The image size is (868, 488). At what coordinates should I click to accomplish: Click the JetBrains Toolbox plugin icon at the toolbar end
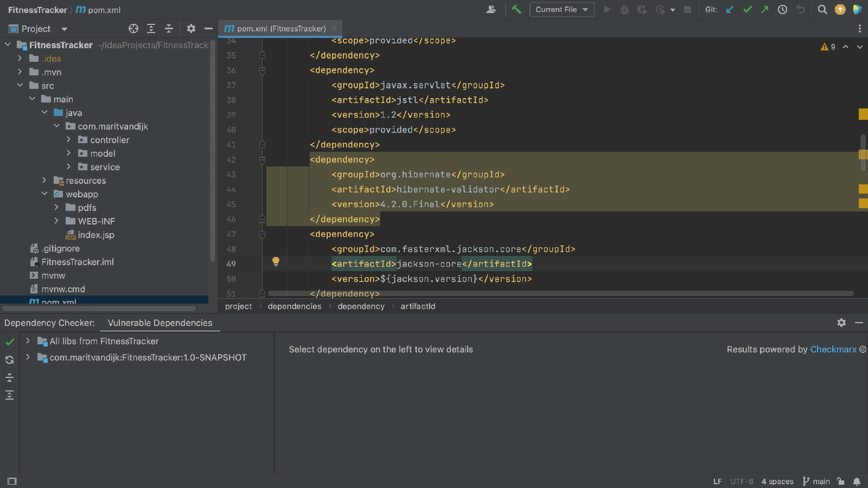tap(857, 10)
